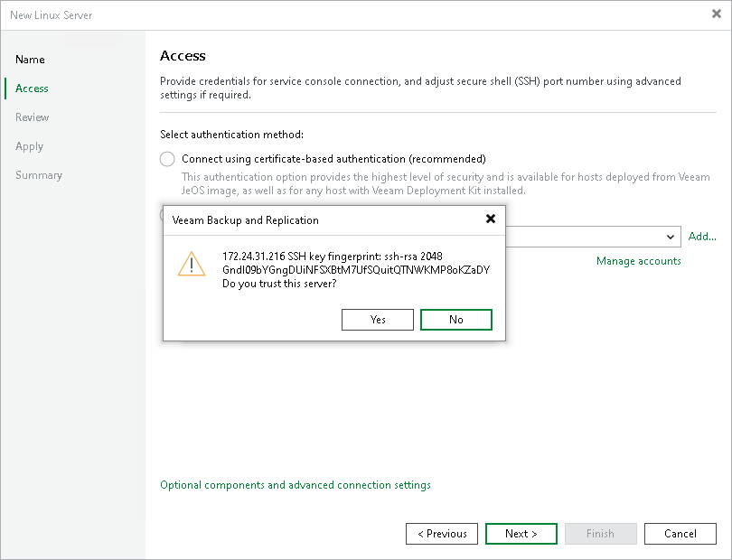
Task: Proceed with the Next button
Action: pos(521,534)
